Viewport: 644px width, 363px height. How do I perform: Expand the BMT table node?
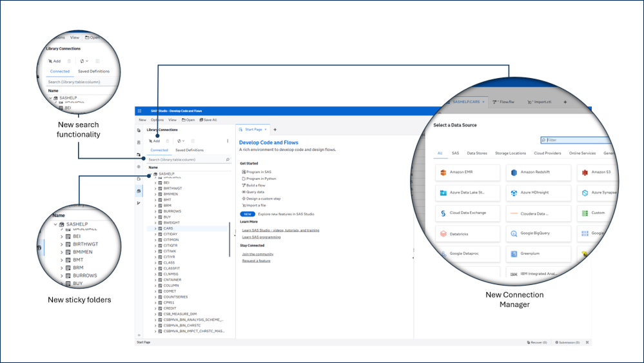tap(155, 200)
